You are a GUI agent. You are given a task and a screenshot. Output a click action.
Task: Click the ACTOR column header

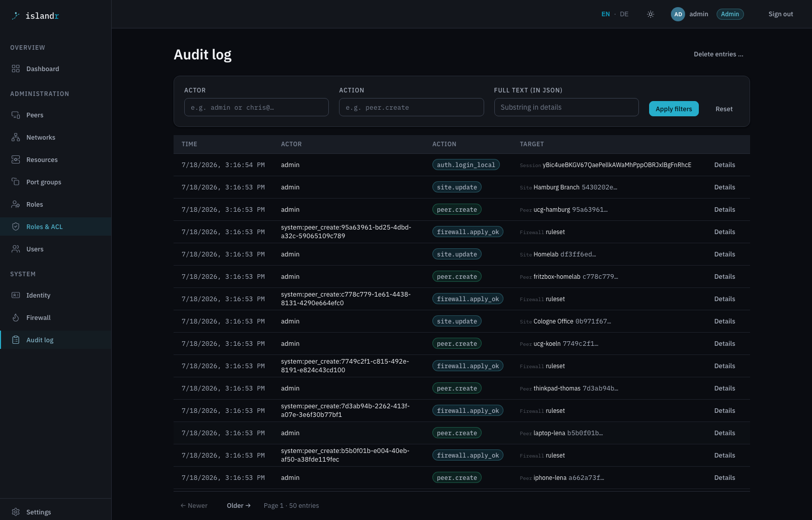click(x=291, y=144)
